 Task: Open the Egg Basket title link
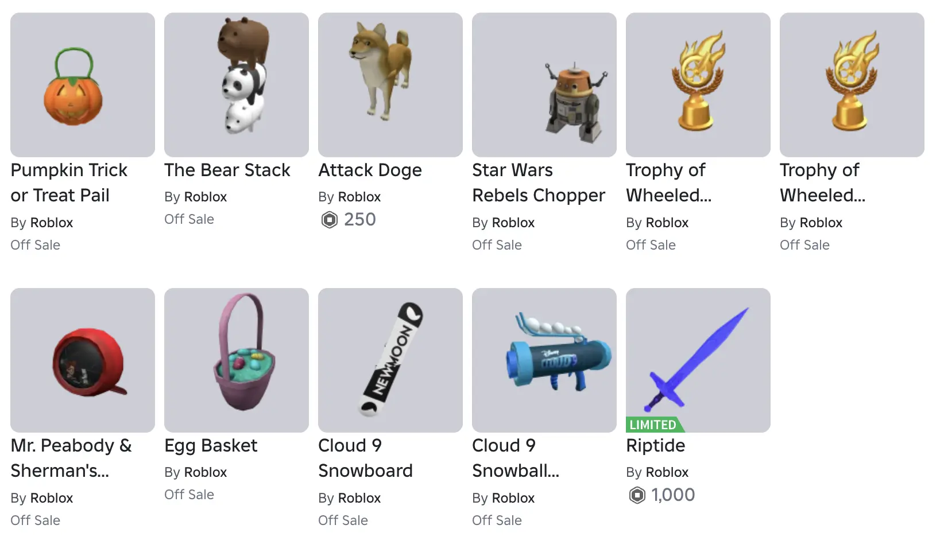[211, 446]
